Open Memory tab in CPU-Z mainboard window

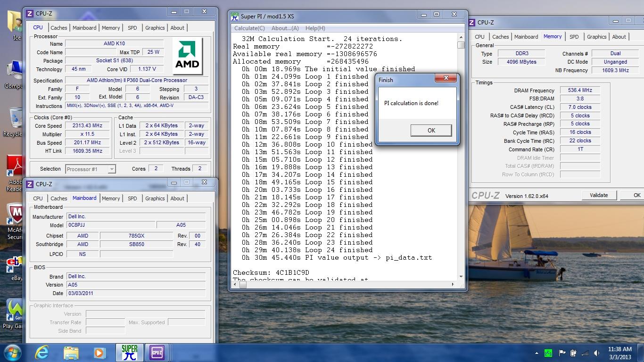coord(111,198)
